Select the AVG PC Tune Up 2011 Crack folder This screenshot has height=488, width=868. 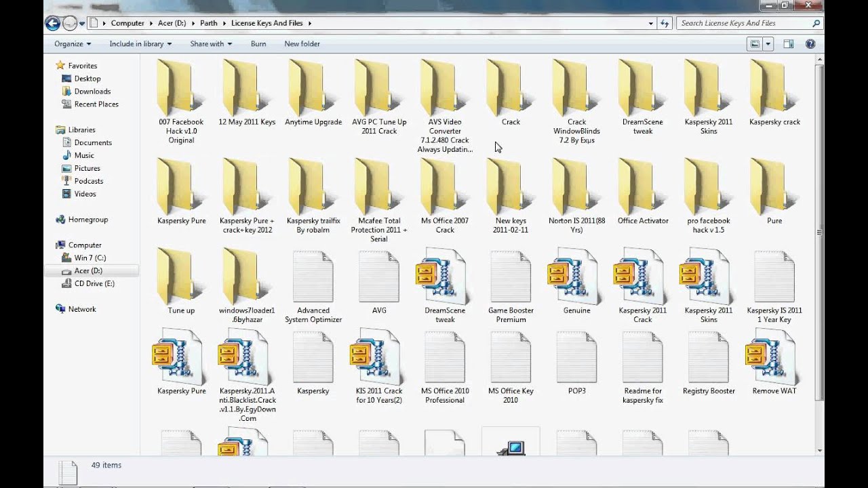click(x=379, y=96)
